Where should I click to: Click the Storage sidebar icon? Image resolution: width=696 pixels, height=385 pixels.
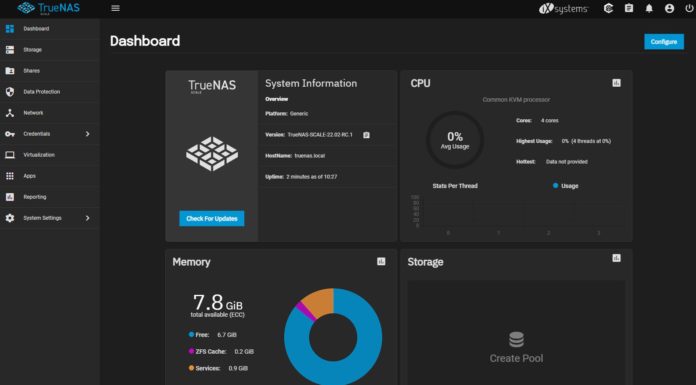click(x=10, y=50)
